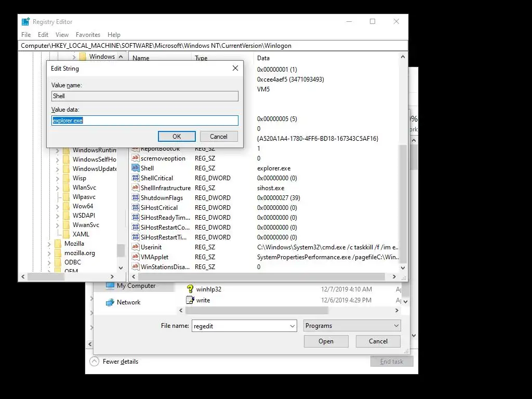This screenshot has width=532, height=399.
Task: Expand the WindowsUpdate tree node
Action: (57, 169)
